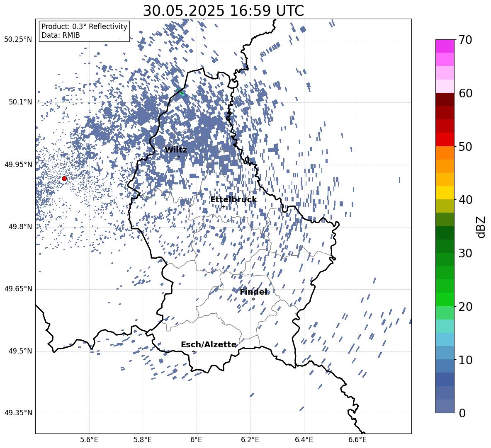491x448 pixels.
Task: Click the 70 dBZ colorbar tick label
Action: coord(465,40)
